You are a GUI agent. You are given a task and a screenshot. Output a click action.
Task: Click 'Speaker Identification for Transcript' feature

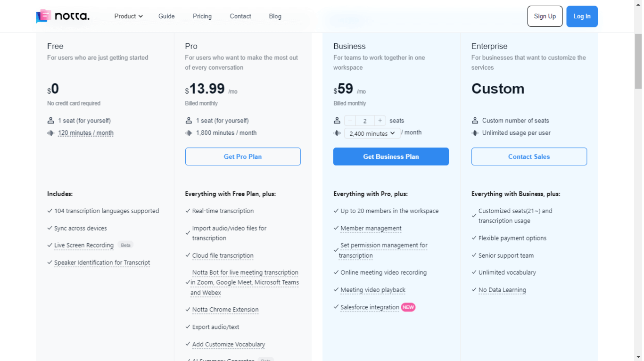[102, 263]
